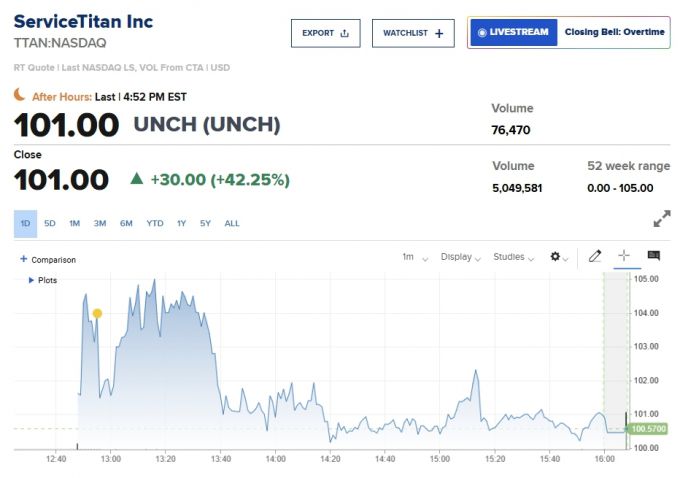
Task: Select the 1D time range tab
Action: pyautogui.click(x=25, y=223)
